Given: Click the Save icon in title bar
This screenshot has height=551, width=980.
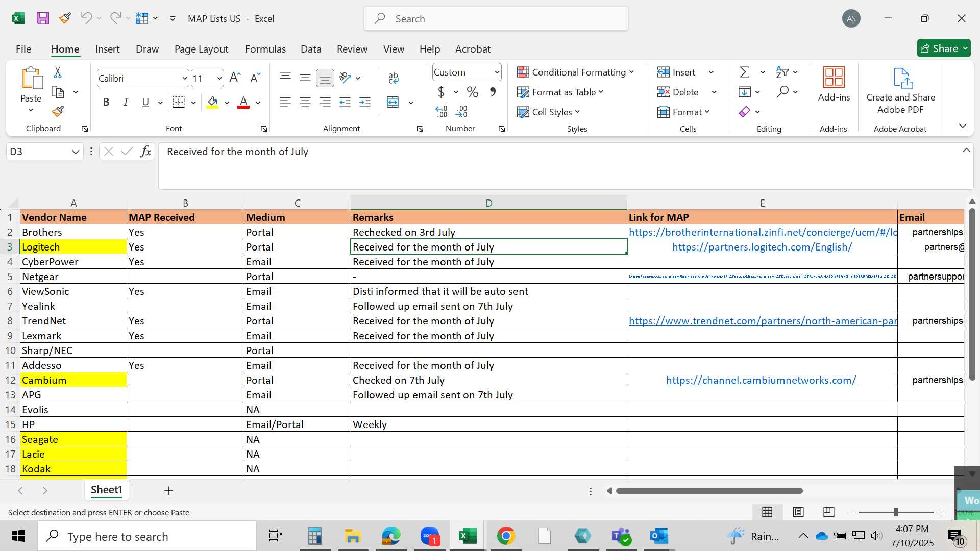Looking at the screenshot, I should [43, 18].
